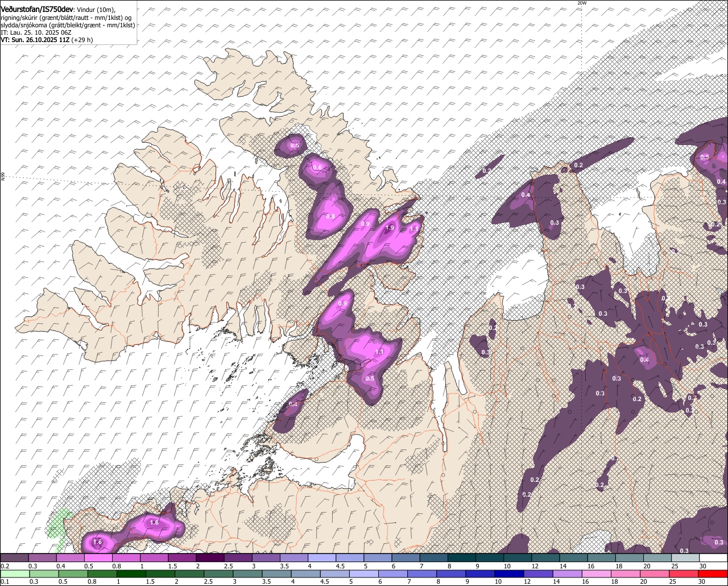Click the Veðurstofan/IS750dev title text
This screenshot has width=728, height=586.
pyautogui.click(x=37, y=10)
